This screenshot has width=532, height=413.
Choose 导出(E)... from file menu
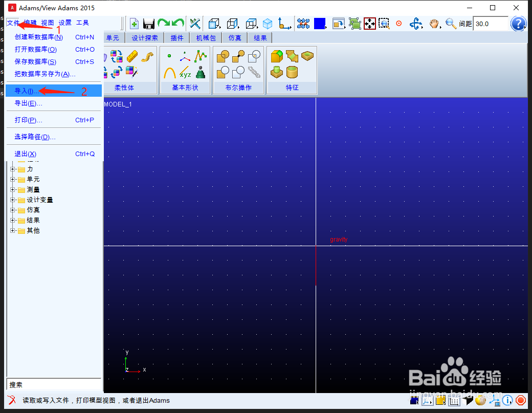coord(54,103)
